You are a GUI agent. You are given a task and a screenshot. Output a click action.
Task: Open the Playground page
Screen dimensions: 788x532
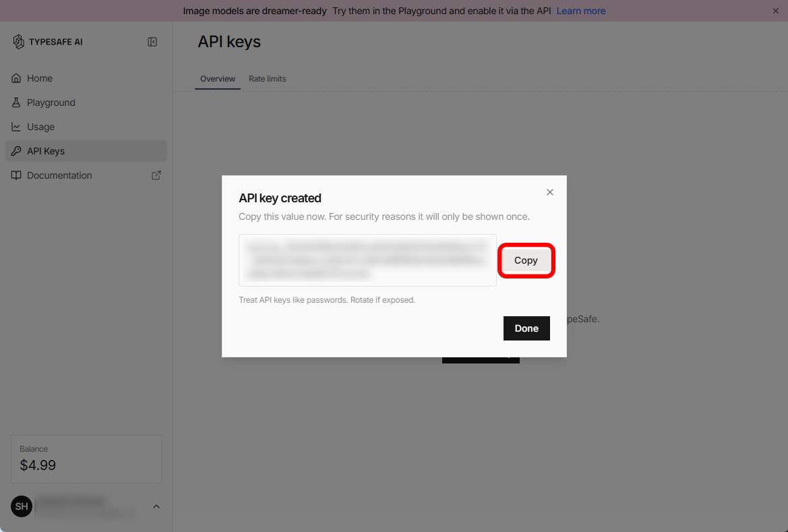coord(86,102)
